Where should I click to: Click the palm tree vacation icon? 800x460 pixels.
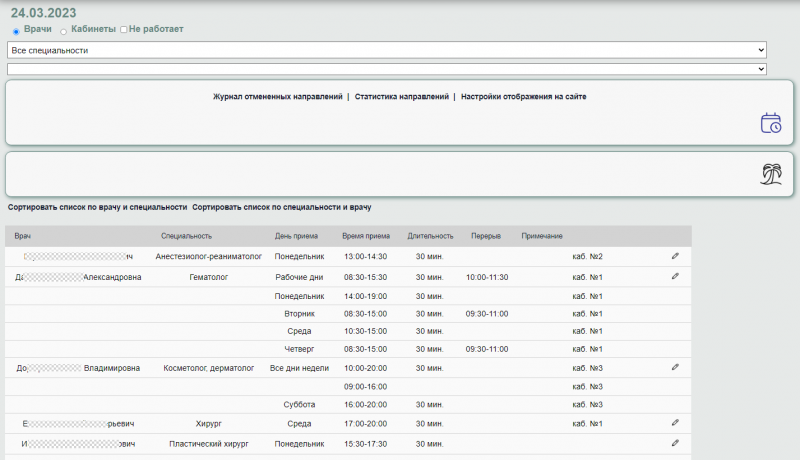click(770, 174)
